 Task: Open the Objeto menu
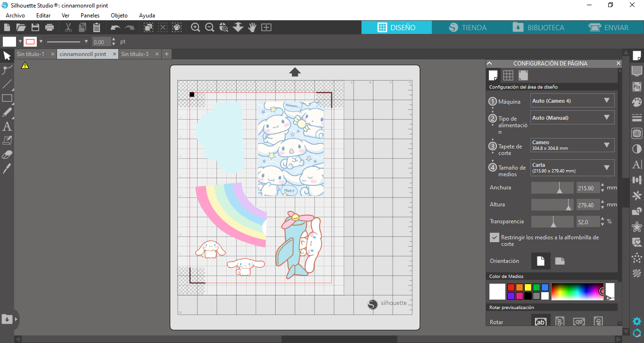pos(119,16)
